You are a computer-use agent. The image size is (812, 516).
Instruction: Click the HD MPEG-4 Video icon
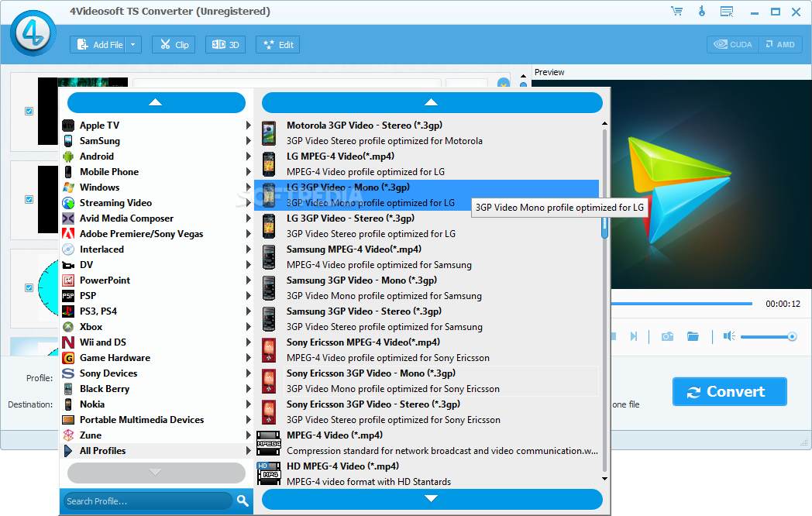pyautogui.click(x=269, y=473)
